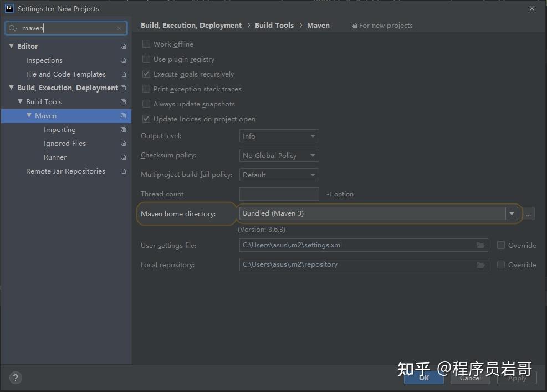This screenshot has width=547, height=392.
Task: Open the Multiproject build fail policy dropdown
Action: [279, 174]
